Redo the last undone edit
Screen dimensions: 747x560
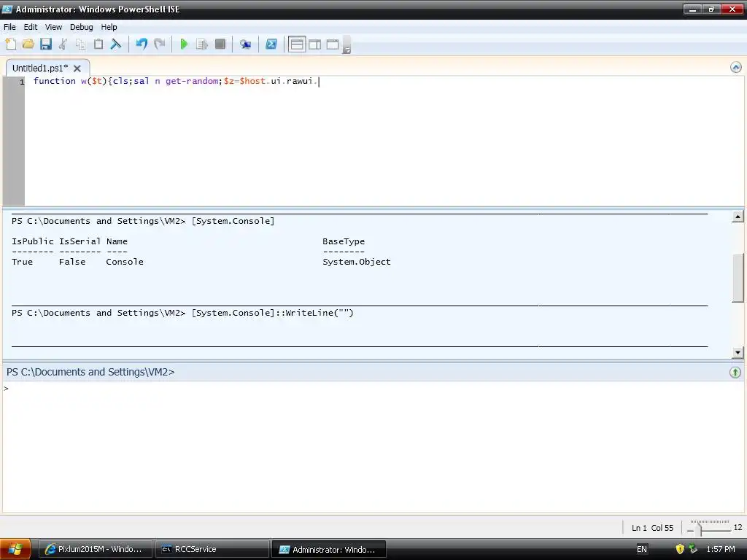pos(159,44)
